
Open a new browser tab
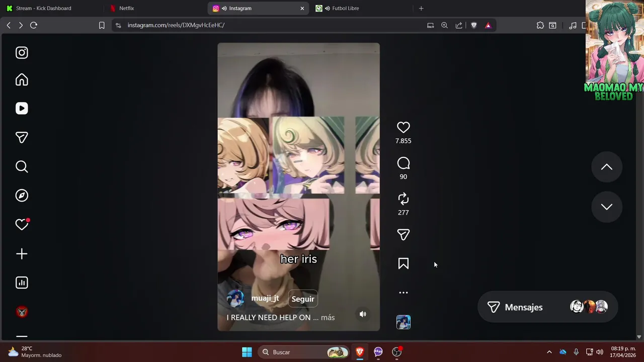pos(421,8)
